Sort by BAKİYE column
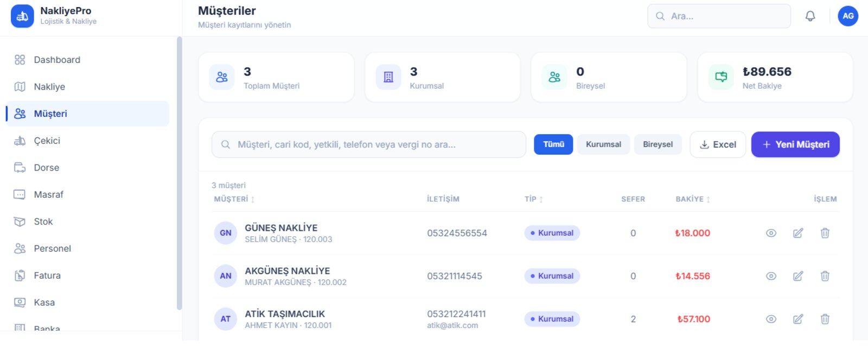868x346 pixels. coord(693,199)
